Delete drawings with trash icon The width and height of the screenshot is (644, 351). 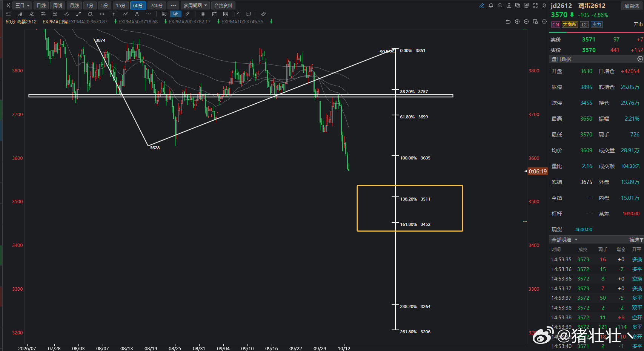(214, 14)
